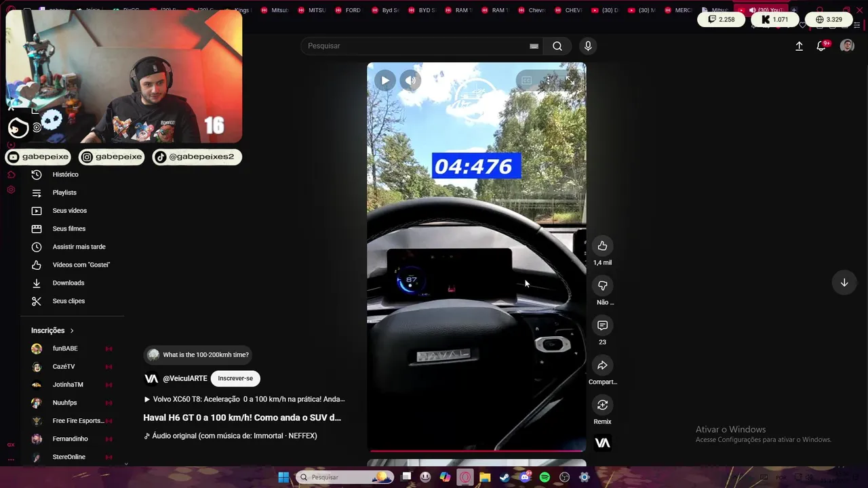This screenshot has width=868, height=488.
Task: Click the Windows taskbar search box
Action: (344, 477)
